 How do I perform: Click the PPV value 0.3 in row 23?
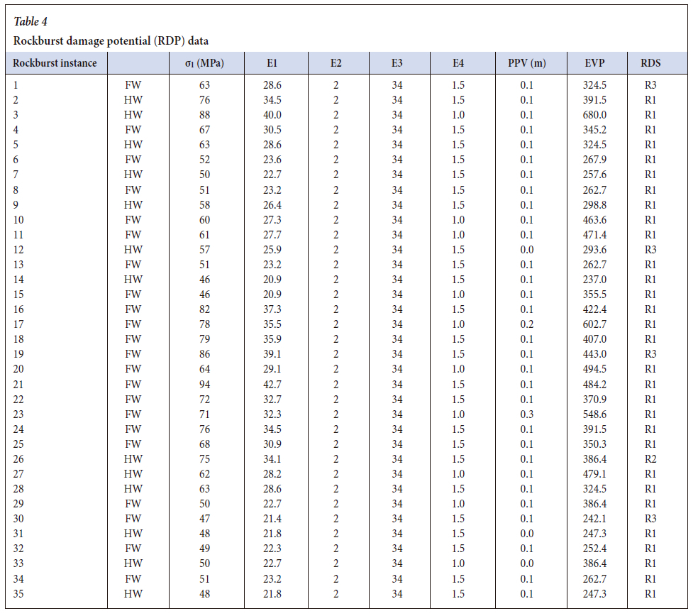coord(526,414)
